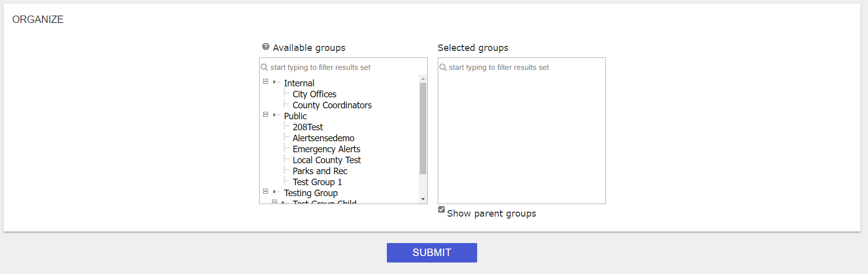
Task: Collapse the Internal group node
Action: [266, 81]
